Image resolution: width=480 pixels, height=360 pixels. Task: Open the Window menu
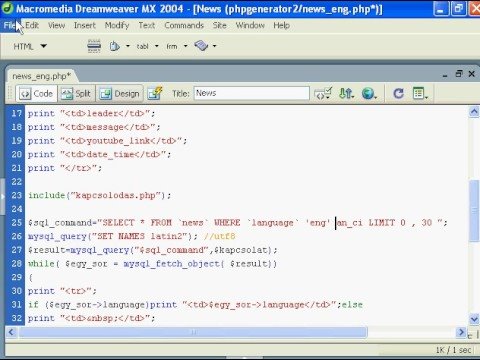(250, 25)
